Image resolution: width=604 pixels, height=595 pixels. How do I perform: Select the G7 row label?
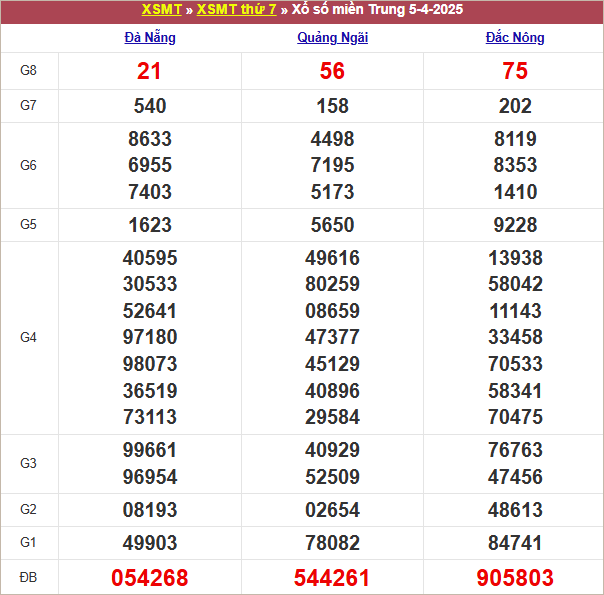29,106
